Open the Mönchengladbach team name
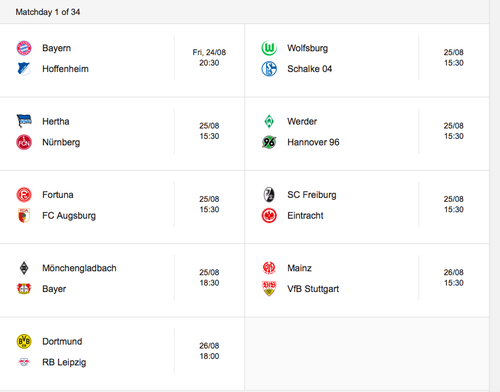The image size is (500, 392). tap(79, 268)
